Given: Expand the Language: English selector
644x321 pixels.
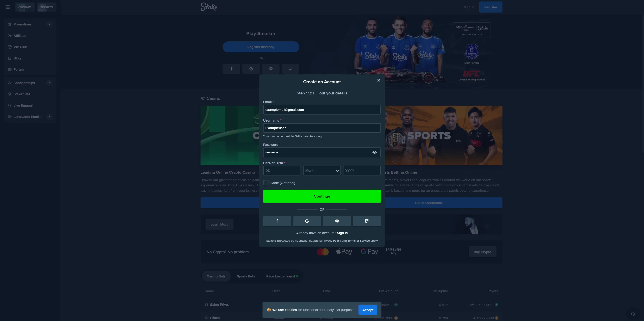Looking at the screenshot, I should [49, 117].
